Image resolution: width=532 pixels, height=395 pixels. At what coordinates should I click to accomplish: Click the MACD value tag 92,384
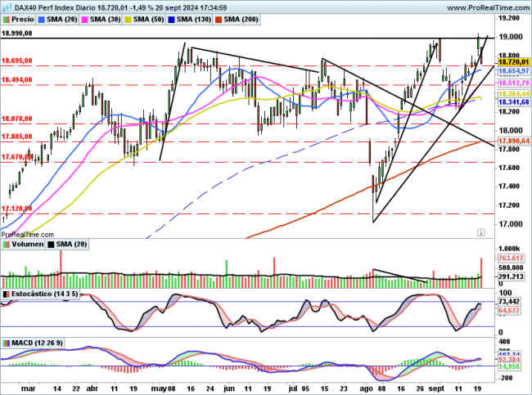[509, 359]
